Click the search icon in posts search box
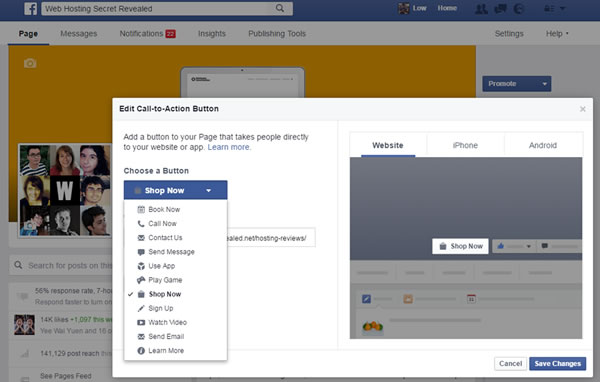Viewport: 600px width, 382px height. click(18, 265)
